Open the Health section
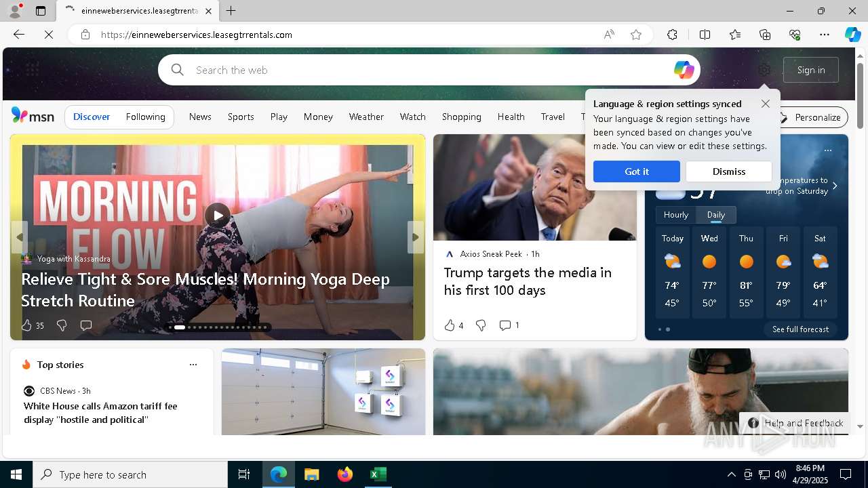The image size is (868, 488). coord(511,117)
